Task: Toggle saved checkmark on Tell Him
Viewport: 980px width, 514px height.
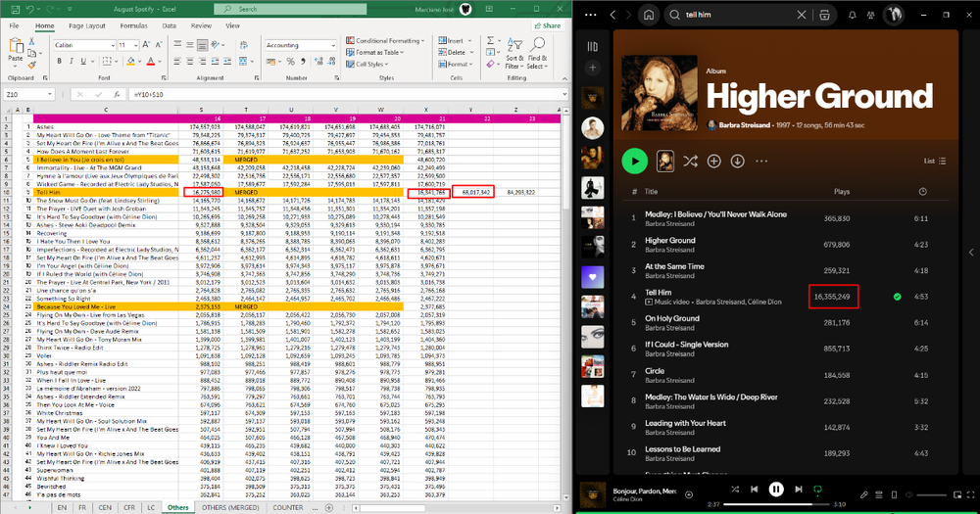Action: [x=897, y=297]
